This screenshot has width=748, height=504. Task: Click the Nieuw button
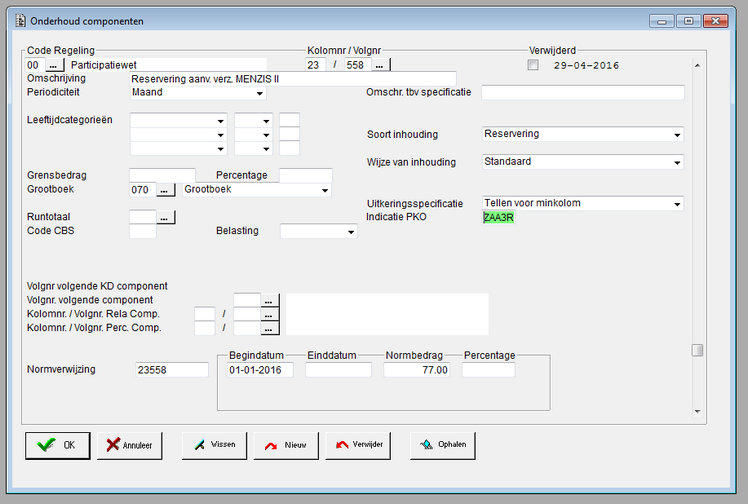(286, 445)
